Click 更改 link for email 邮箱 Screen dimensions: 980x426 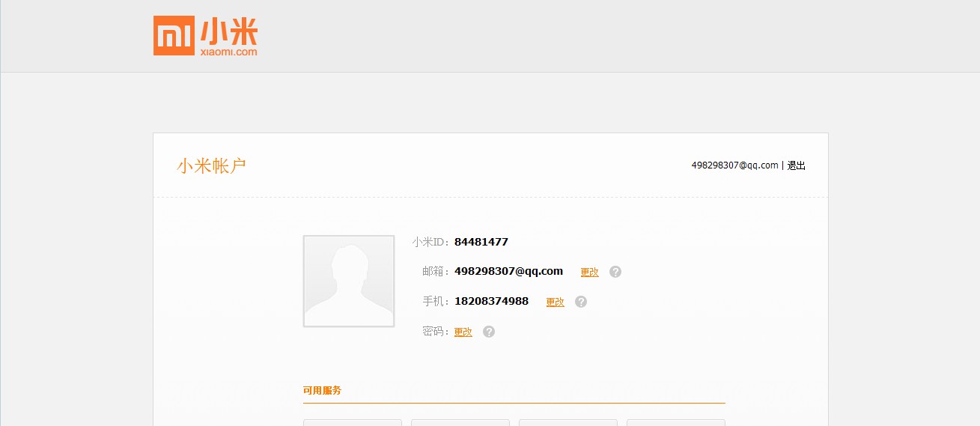coord(590,272)
